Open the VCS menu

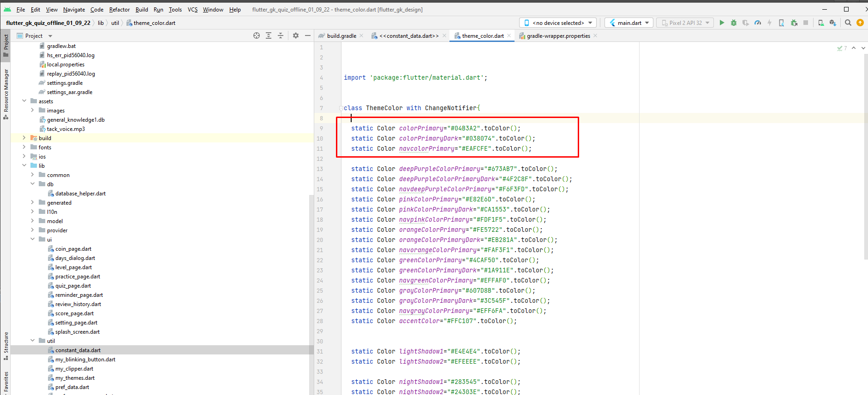(192, 9)
